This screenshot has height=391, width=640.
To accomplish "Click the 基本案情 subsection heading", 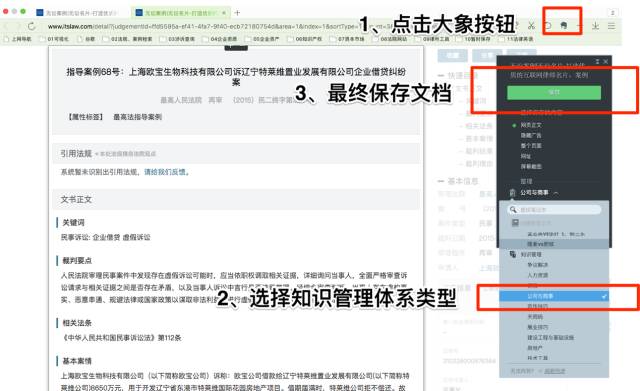I will click(77, 361).
